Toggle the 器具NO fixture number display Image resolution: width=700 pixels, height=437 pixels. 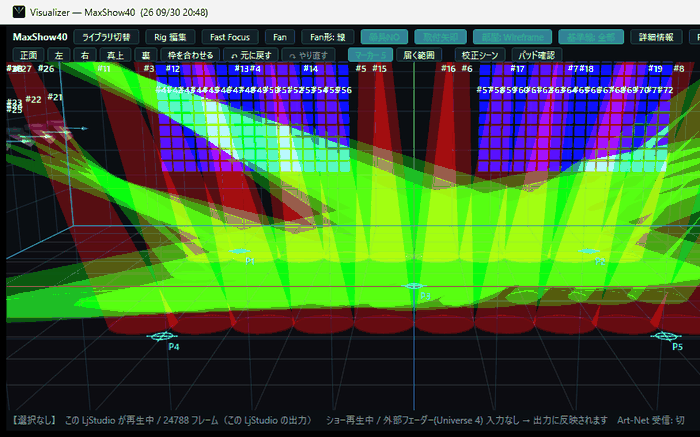tap(384, 37)
